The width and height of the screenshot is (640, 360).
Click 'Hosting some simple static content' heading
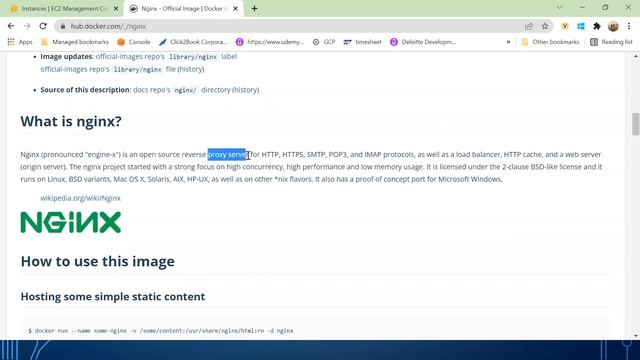point(113,296)
